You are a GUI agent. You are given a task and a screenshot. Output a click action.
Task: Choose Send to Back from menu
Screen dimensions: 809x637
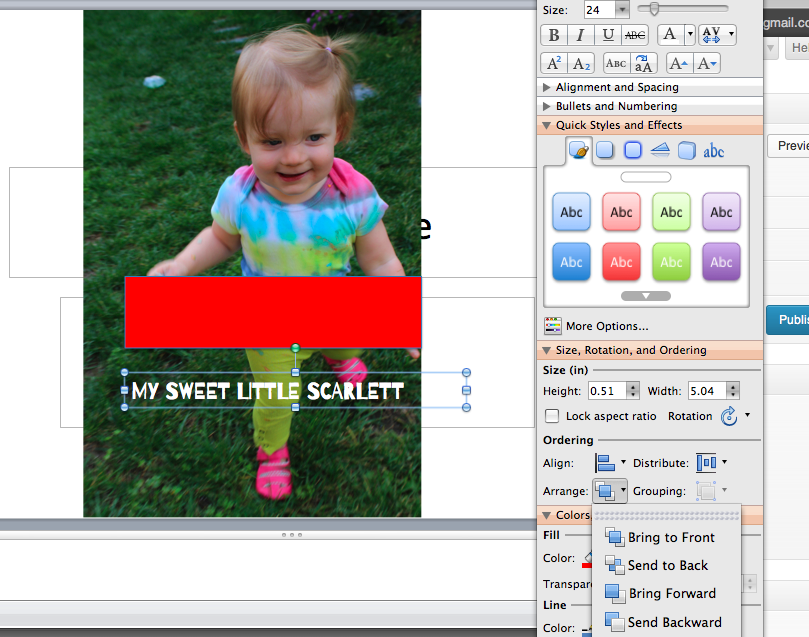point(667,565)
